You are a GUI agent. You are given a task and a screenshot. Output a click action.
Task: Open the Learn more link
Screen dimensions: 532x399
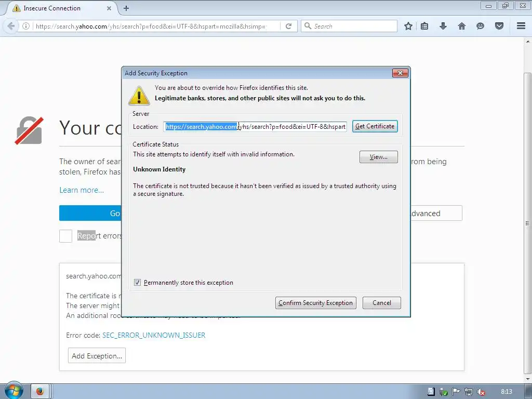82,190
